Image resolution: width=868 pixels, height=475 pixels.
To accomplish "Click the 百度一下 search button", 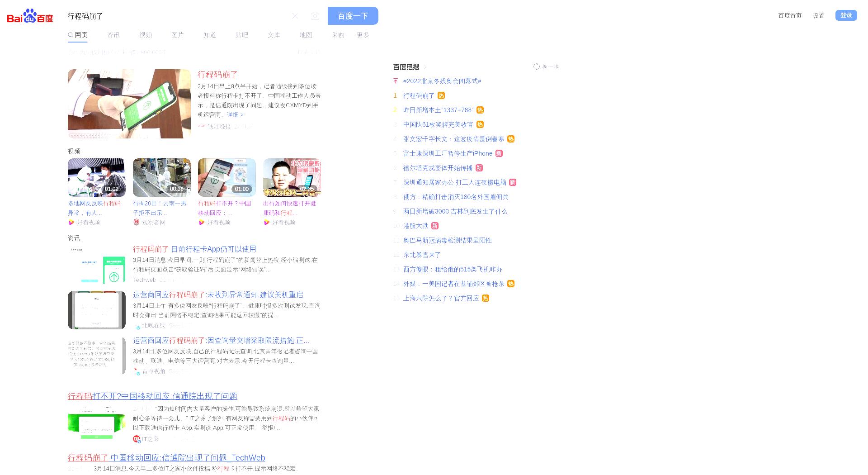I will coord(353,16).
